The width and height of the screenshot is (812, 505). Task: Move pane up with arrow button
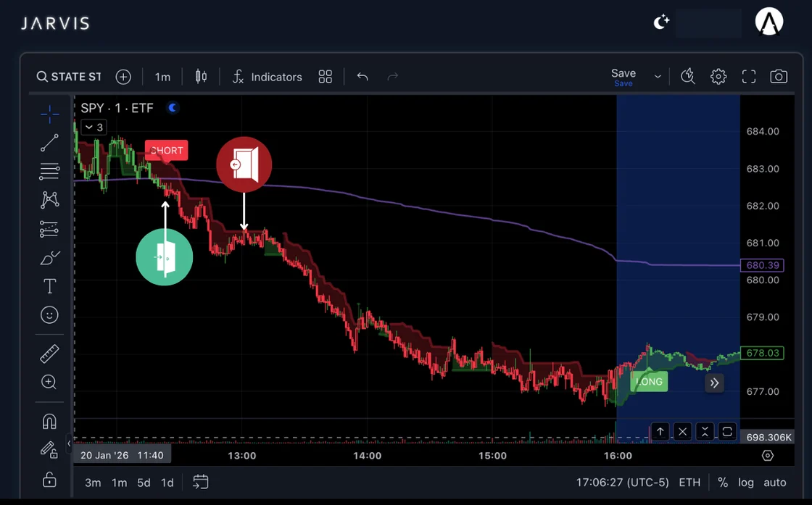click(x=660, y=431)
